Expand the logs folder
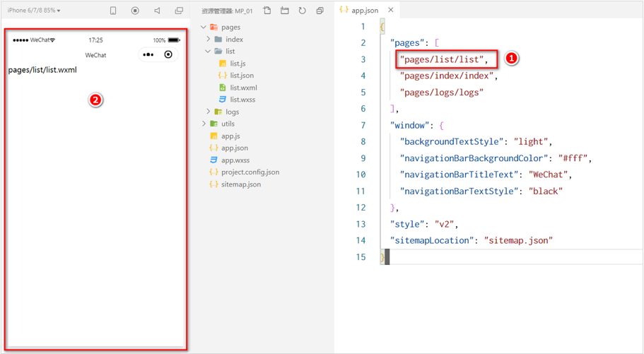 pyautogui.click(x=209, y=112)
